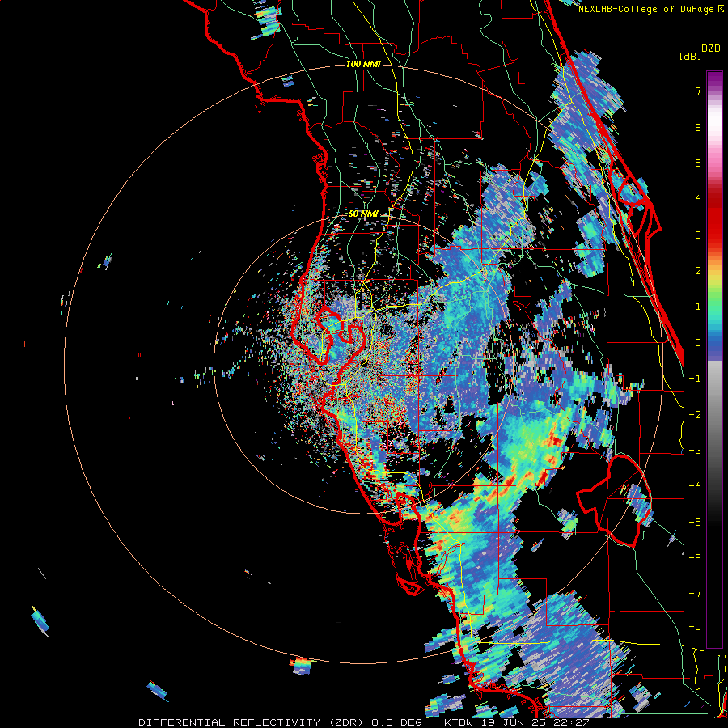Click 'DIFFERENTIAL REFLECTIVITY (ZDR)' product title
Screen dimensions: 728x728
tap(252, 722)
